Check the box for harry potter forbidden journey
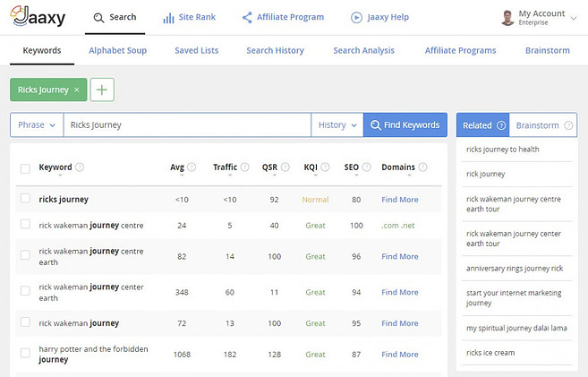The width and height of the screenshot is (588, 377). (x=25, y=353)
